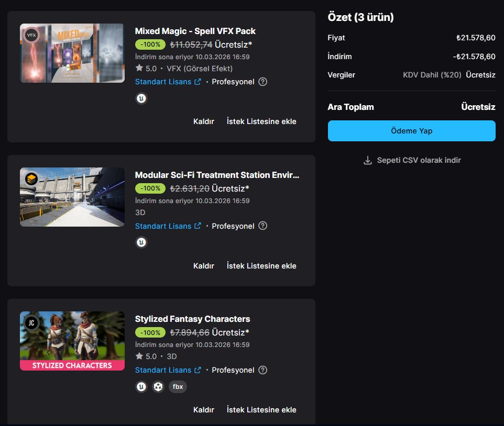Click the star rating icon for Mixed Magic
The height and width of the screenshot is (426, 504).
[139, 68]
